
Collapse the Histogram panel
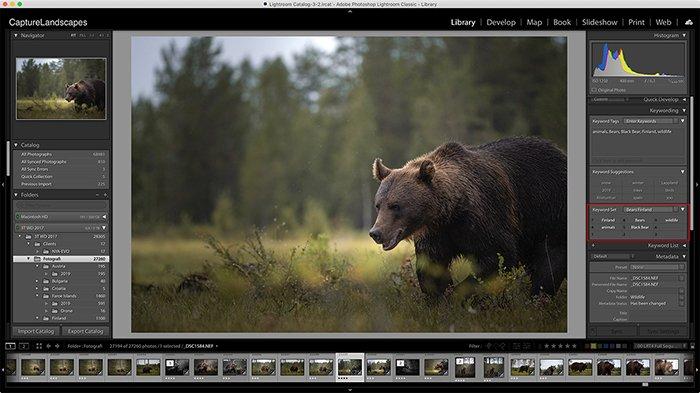tap(684, 35)
